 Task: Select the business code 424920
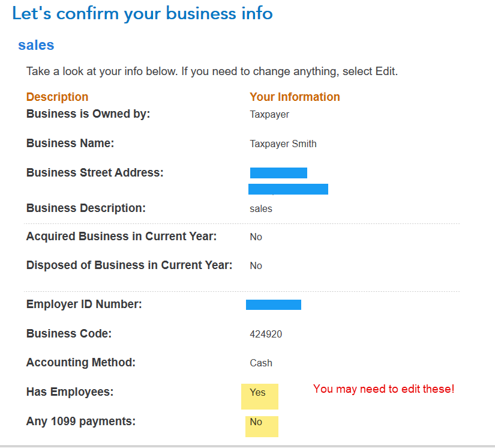tap(266, 334)
